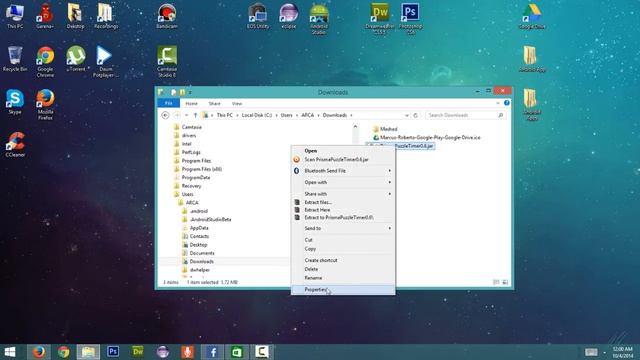The height and width of the screenshot is (360, 640).
Task: Select the PerfLogs folder in the tree
Action: tap(191, 152)
